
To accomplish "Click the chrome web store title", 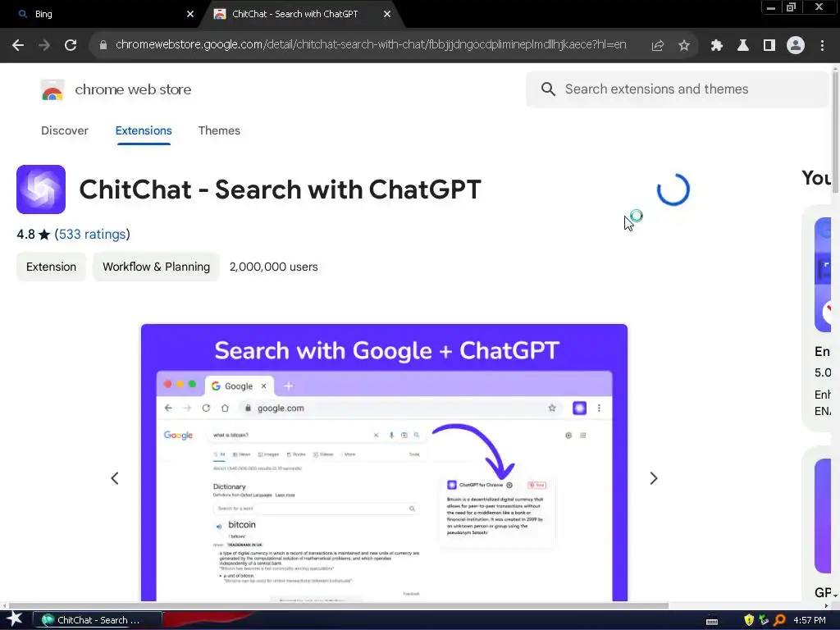I will [x=133, y=89].
